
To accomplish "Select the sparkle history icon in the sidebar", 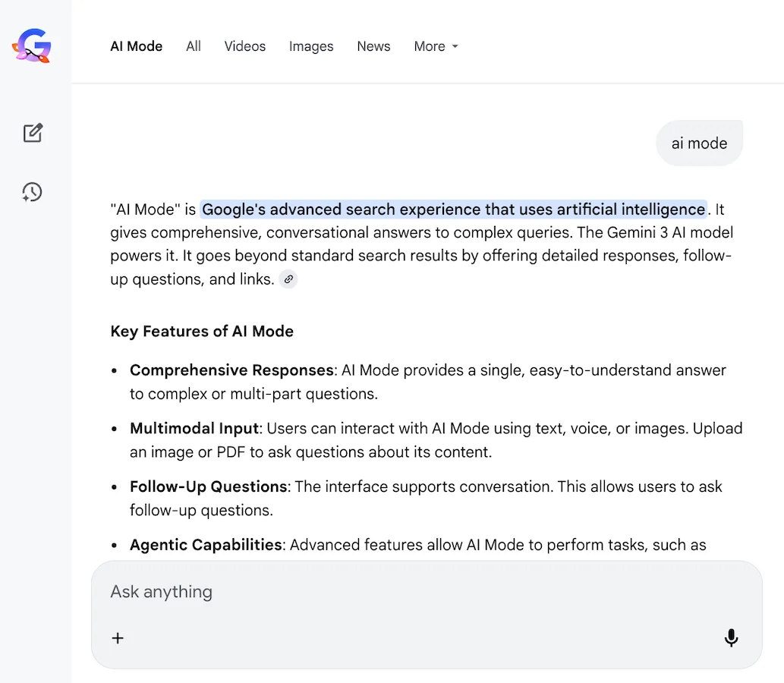I will 32,192.
